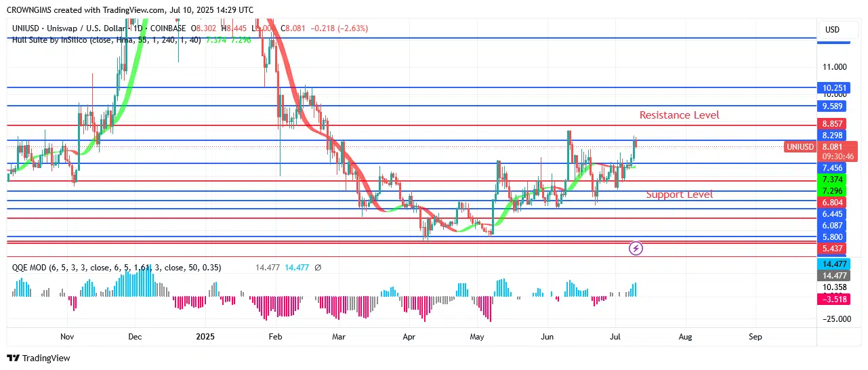Click the pink -3.518 indicator value label
The width and height of the screenshot is (868, 370).
point(832,299)
